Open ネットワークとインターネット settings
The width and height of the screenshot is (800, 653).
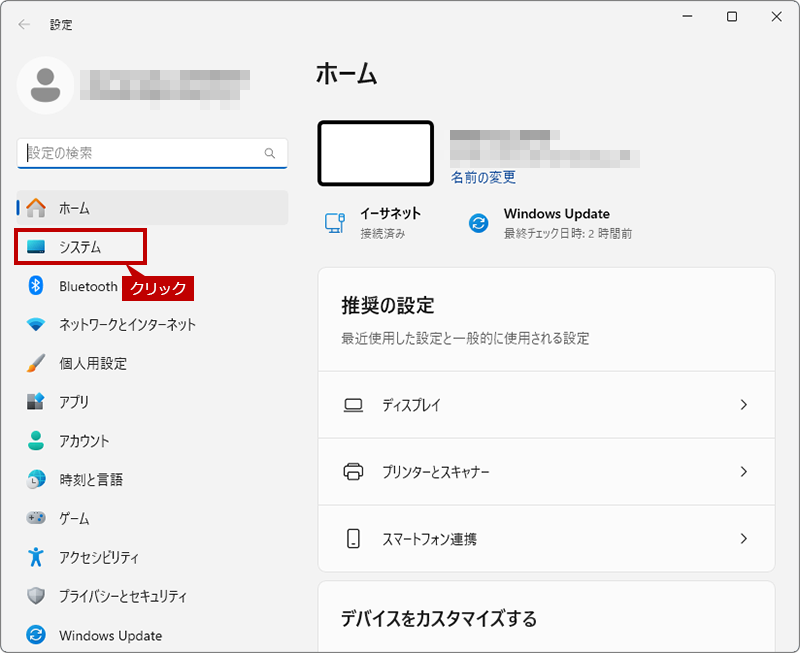point(153,324)
